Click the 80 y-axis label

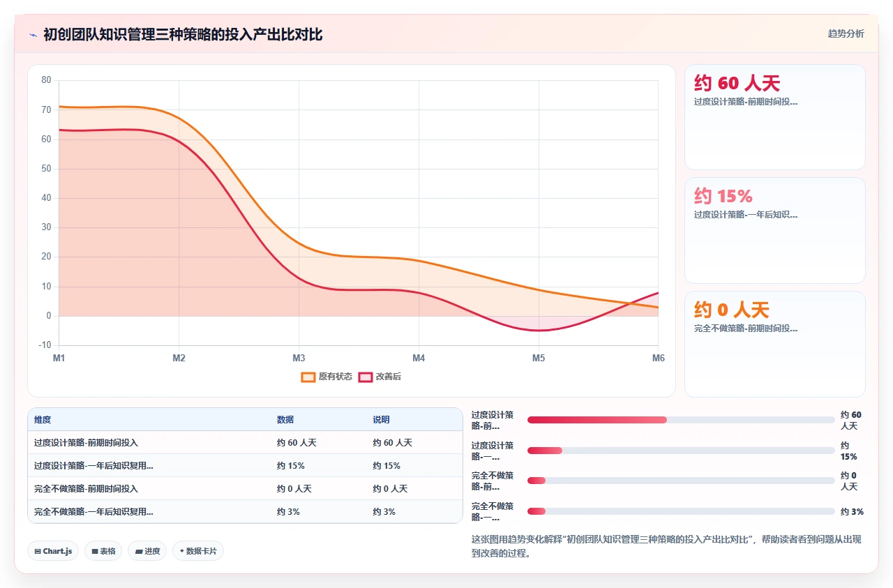pyautogui.click(x=47, y=80)
